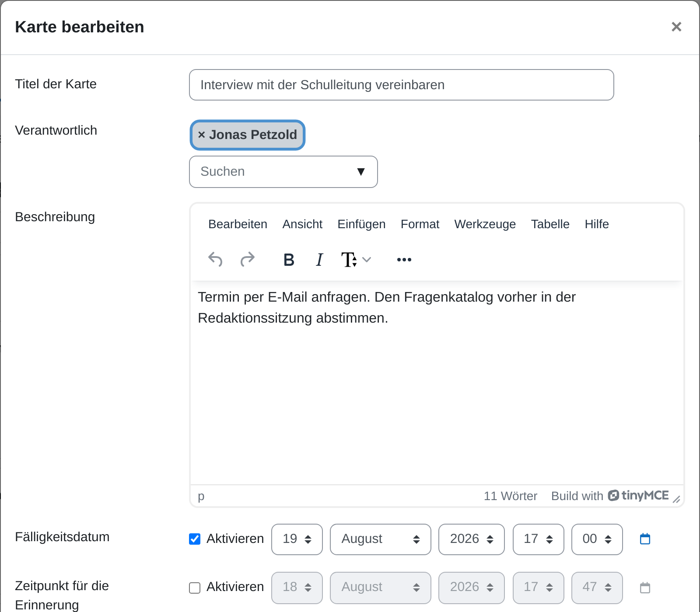Image resolution: width=700 pixels, height=612 pixels.
Task: Open the due date hour dropdown 17
Action: tap(539, 539)
